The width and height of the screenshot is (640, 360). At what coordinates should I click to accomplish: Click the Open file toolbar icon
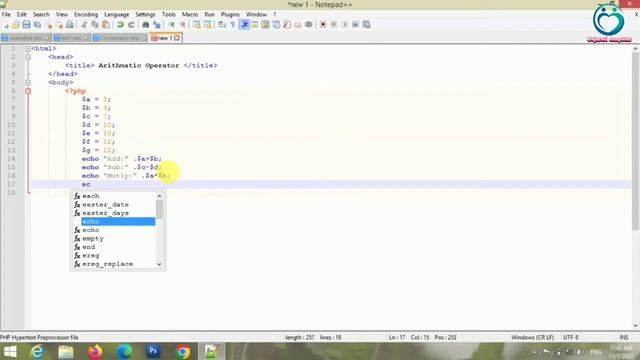(16, 24)
